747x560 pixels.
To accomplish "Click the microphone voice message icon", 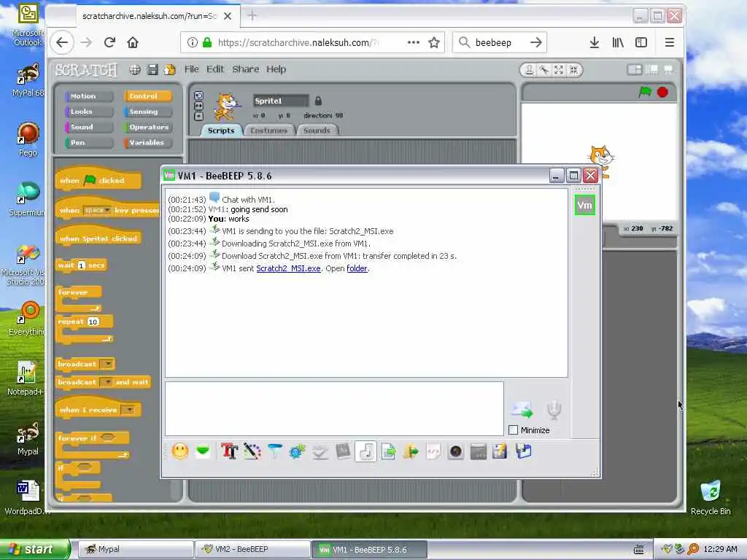I will (x=554, y=410).
